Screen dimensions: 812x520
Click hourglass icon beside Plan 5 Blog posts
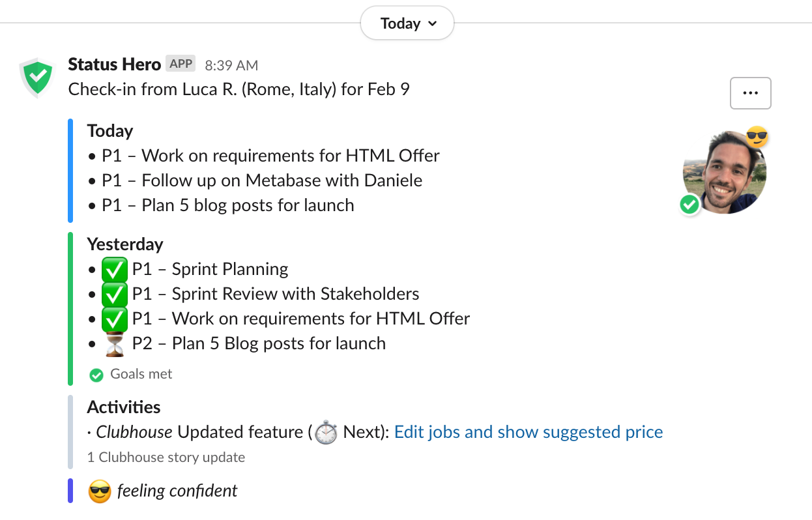(x=115, y=344)
